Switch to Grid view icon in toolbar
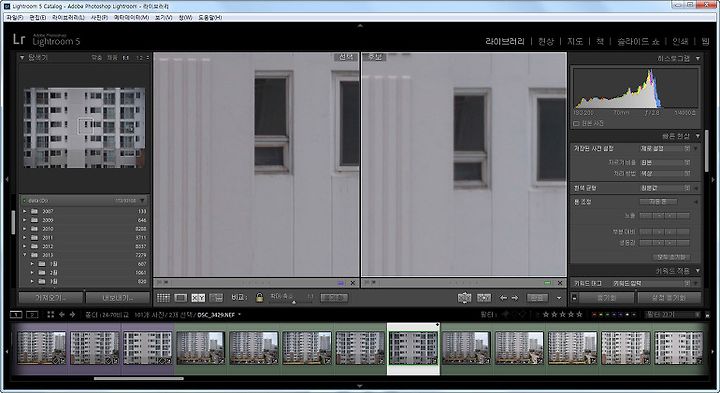This screenshot has height=393, width=720. click(163, 298)
